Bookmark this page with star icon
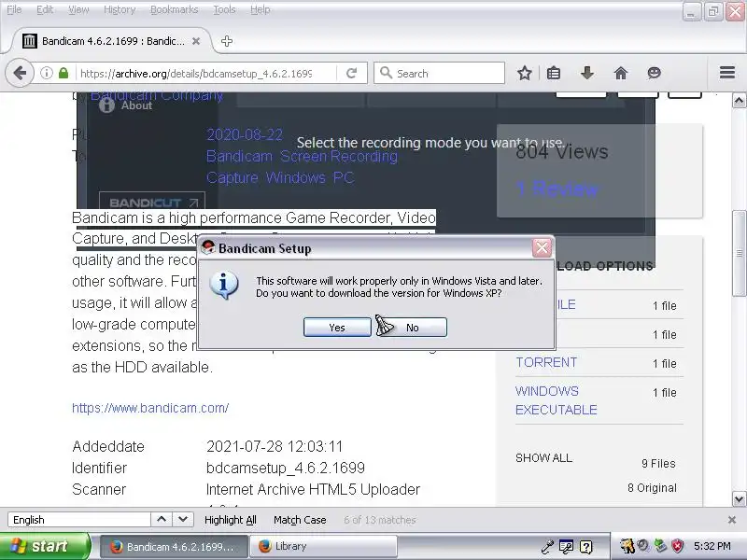Image resolution: width=747 pixels, height=560 pixels. [525, 73]
